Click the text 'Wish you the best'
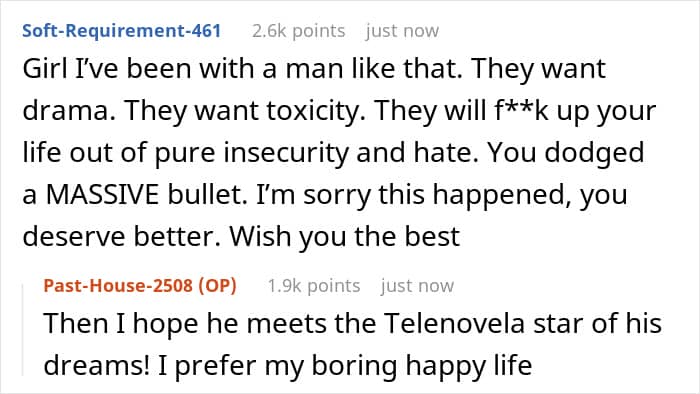This screenshot has height=394, width=700. click(345, 236)
